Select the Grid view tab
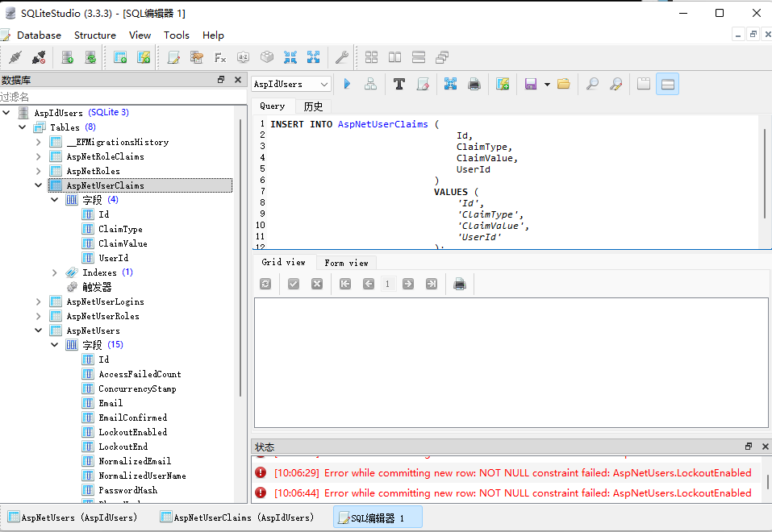Screen dimensions: 772x532 (x=284, y=262)
